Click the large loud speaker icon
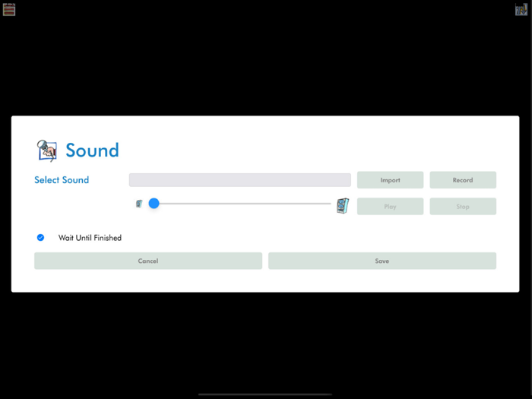The image size is (532, 399). click(343, 206)
